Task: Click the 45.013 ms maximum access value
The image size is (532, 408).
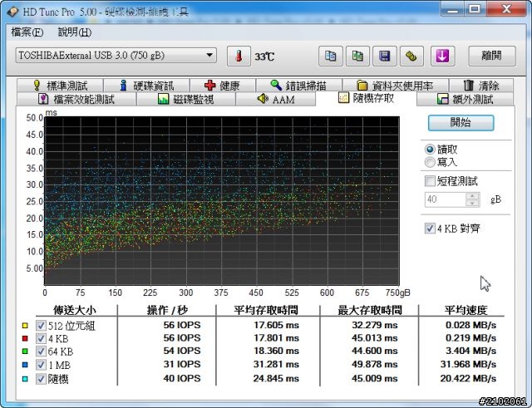Action: [375, 338]
